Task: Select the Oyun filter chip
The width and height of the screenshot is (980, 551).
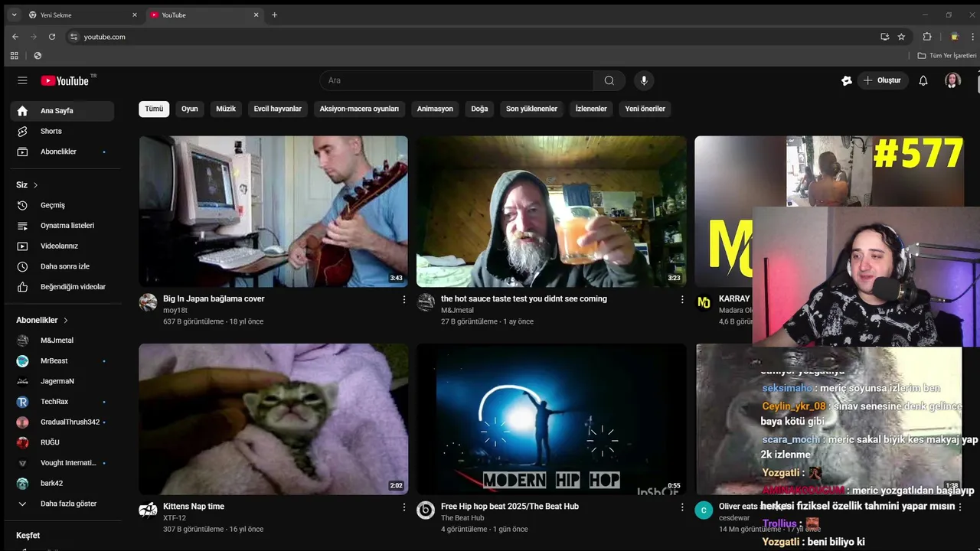Action: pos(190,109)
